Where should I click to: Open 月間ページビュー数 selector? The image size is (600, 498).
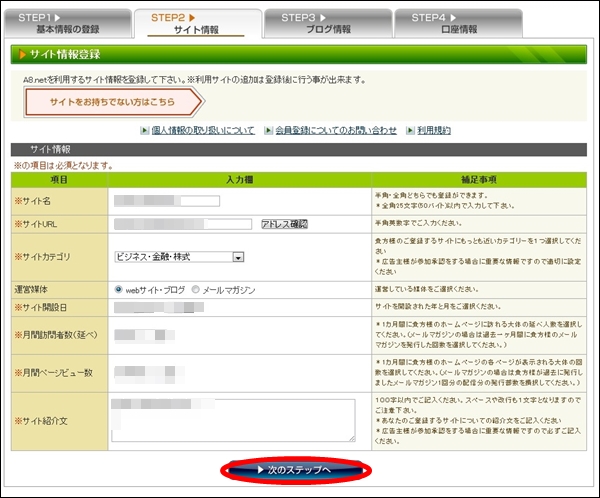point(149,374)
